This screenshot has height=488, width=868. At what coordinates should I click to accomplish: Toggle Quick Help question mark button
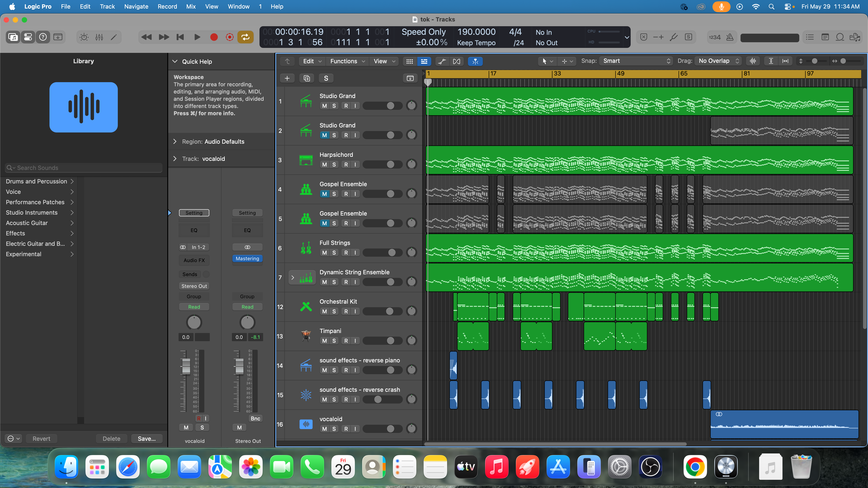click(x=43, y=37)
